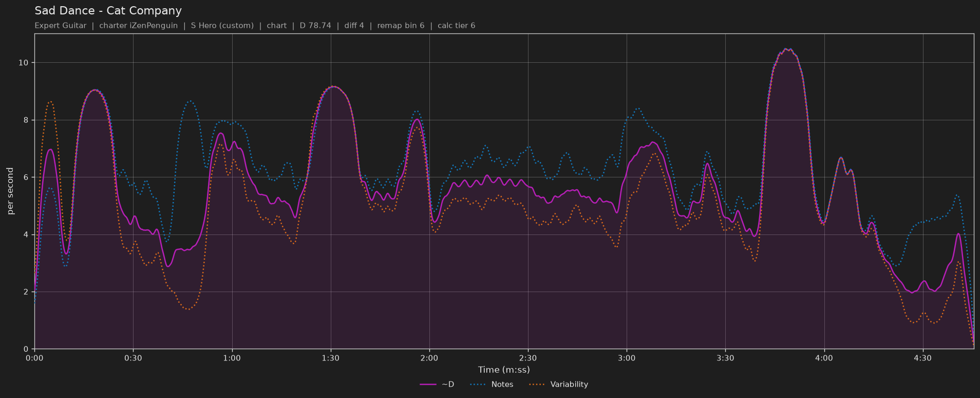Click 'remap bin 6' subtitle text
Image resolution: width=980 pixels, height=398 pixels.
401,26
